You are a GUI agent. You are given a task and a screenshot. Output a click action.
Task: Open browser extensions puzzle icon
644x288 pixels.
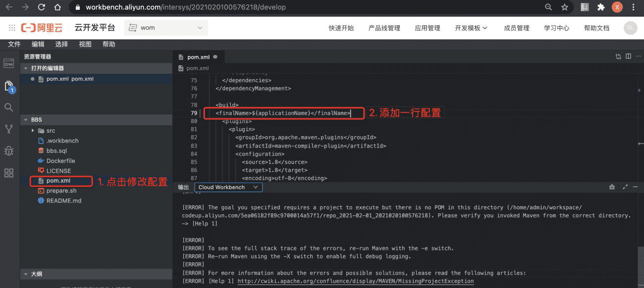(601, 7)
